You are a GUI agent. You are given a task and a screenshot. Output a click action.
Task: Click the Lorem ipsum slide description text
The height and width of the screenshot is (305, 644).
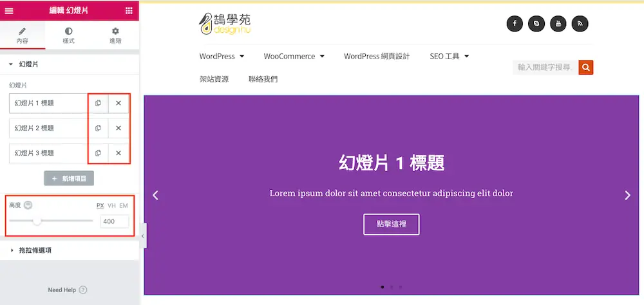(392, 193)
